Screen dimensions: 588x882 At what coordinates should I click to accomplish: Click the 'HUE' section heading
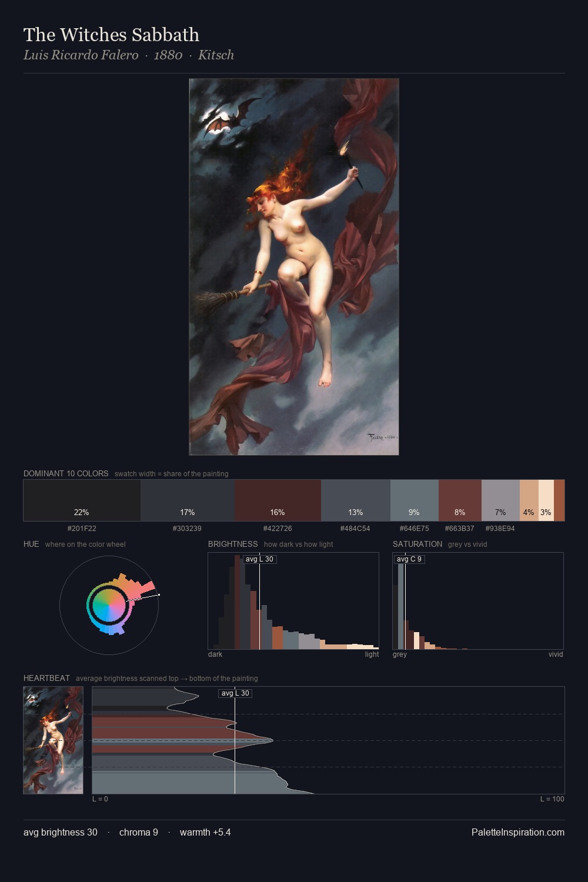point(31,544)
